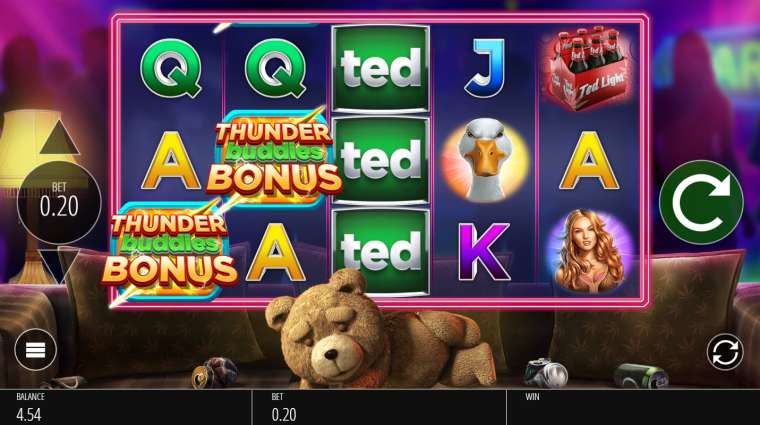Increase bet with the up triangle
The image size is (760, 425).
(59, 138)
